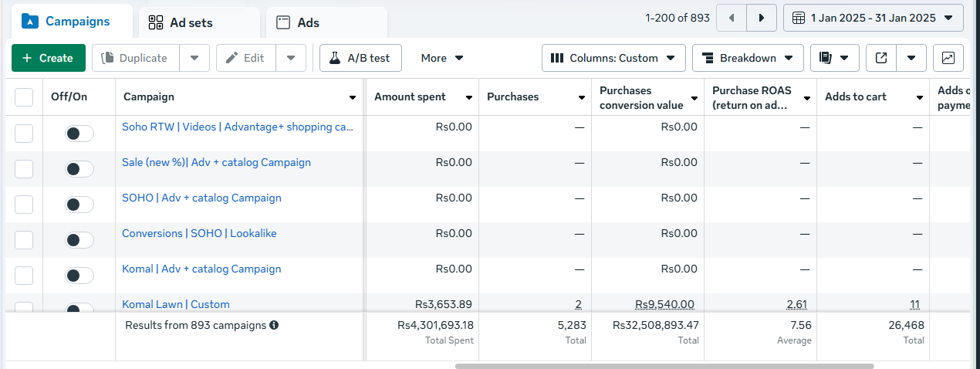The height and width of the screenshot is (369, 980).
Task: Open the Duplicate dropdown arrow
Action: [194, 58]
